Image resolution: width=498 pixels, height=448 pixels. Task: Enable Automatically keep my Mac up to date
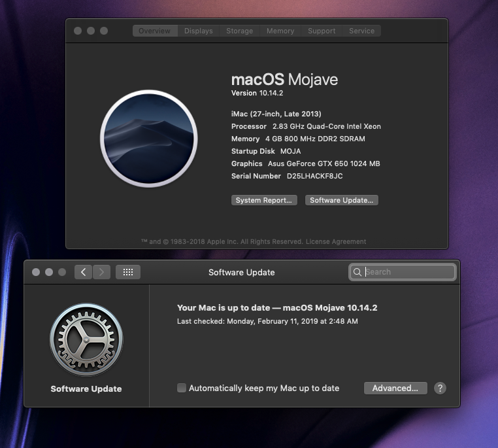click(x=181, y=388)
